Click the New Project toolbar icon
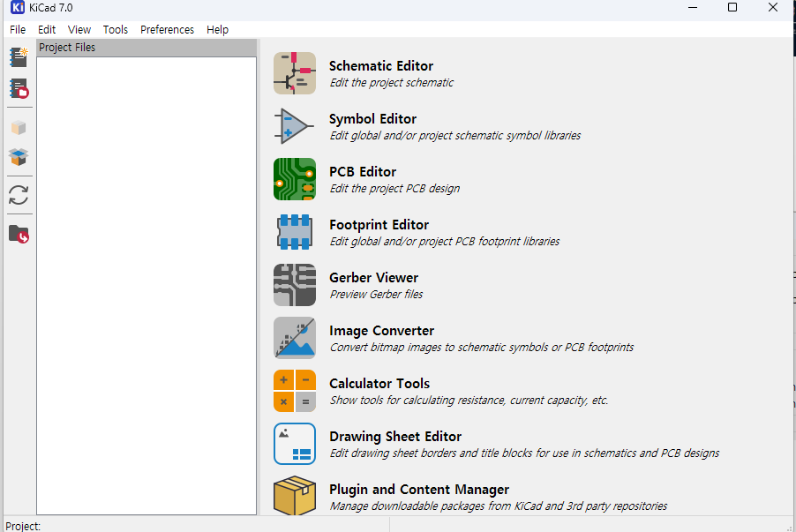Screen dimensions: 796x532 coord(19,56)
